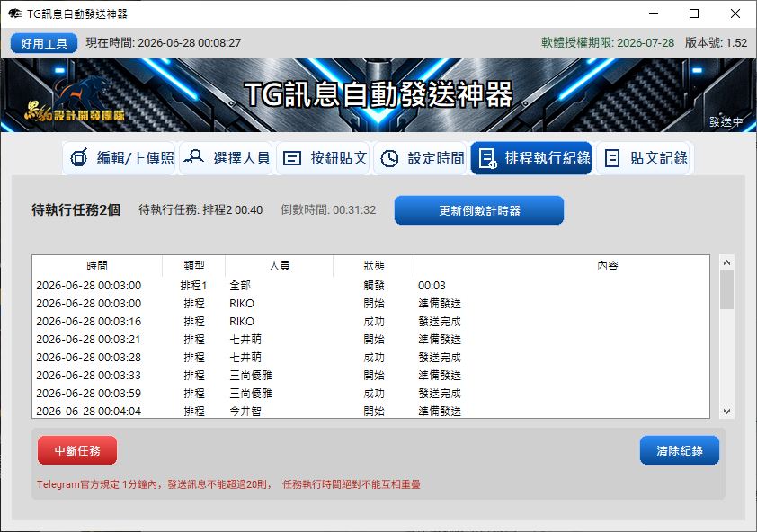Screen dimensions: 757x532
Task: Click the edit/upload photo tab icon
Action: point(79,158)
